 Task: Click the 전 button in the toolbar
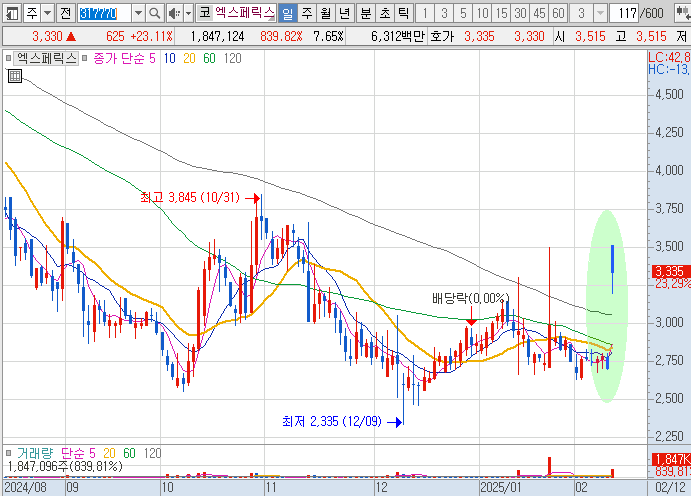[65, 13]
